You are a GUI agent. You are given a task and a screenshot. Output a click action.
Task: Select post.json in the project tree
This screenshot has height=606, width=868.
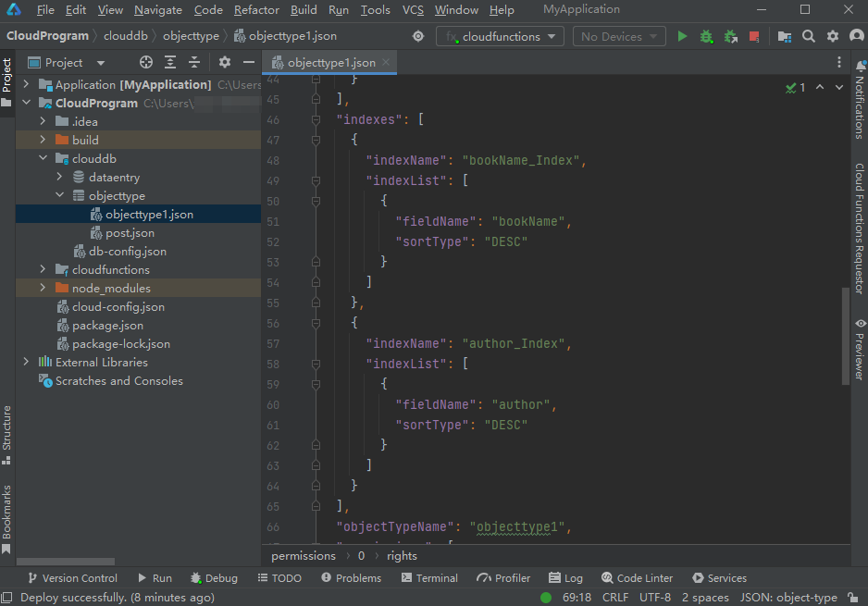click(x=130, y=233)
